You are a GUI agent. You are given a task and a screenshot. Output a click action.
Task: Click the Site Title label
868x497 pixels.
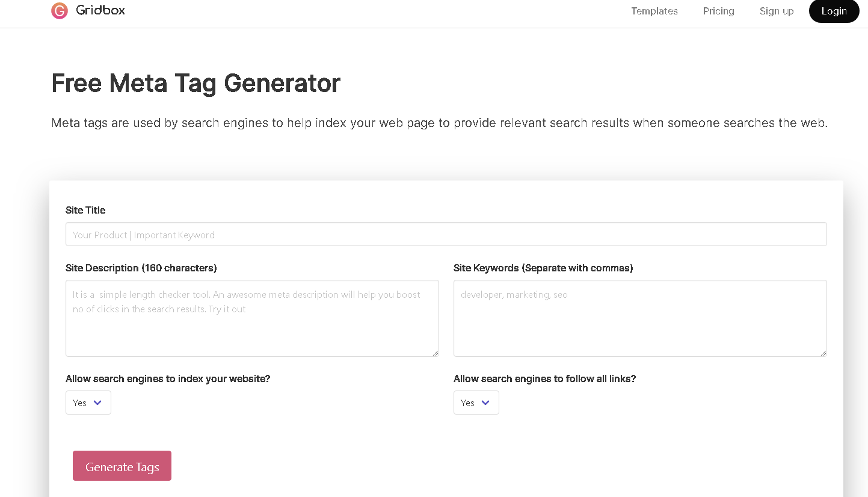tap(85, 210)
